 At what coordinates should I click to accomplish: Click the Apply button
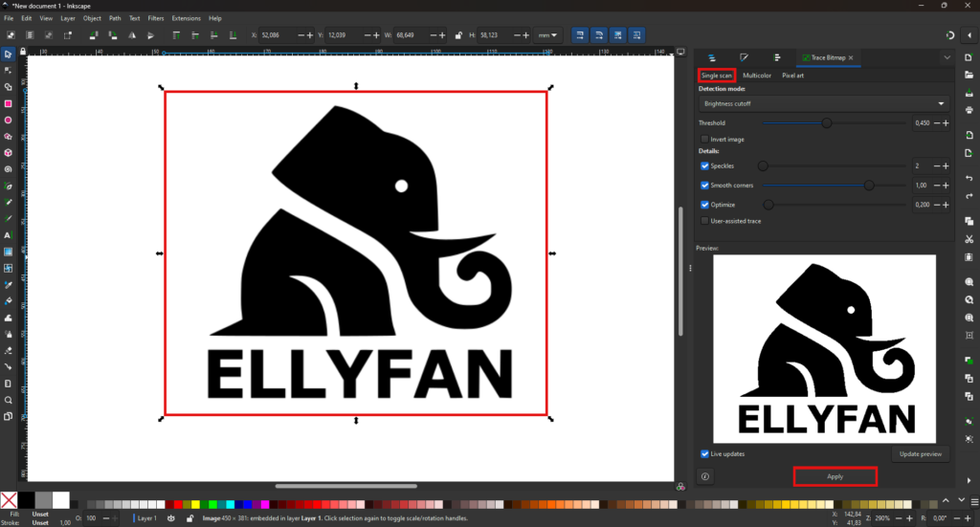click(835, 476)
